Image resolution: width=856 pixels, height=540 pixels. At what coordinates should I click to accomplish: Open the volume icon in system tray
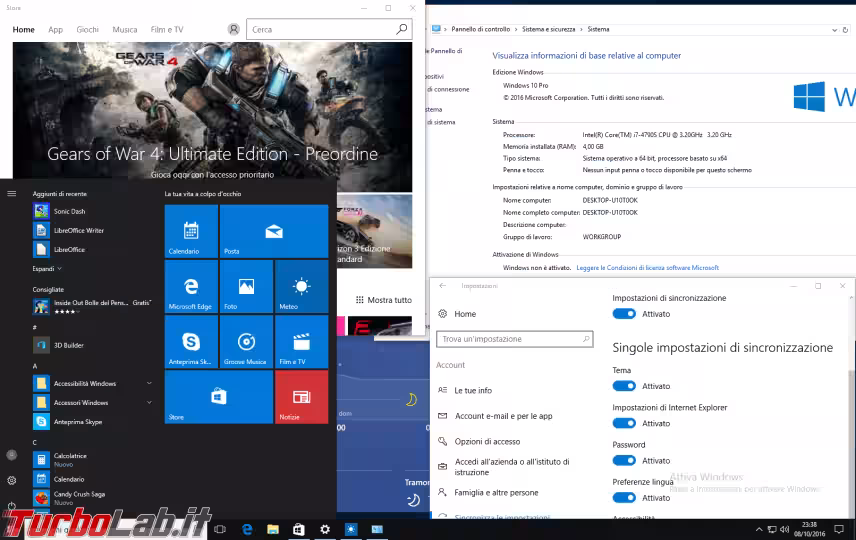pos(784,529)
